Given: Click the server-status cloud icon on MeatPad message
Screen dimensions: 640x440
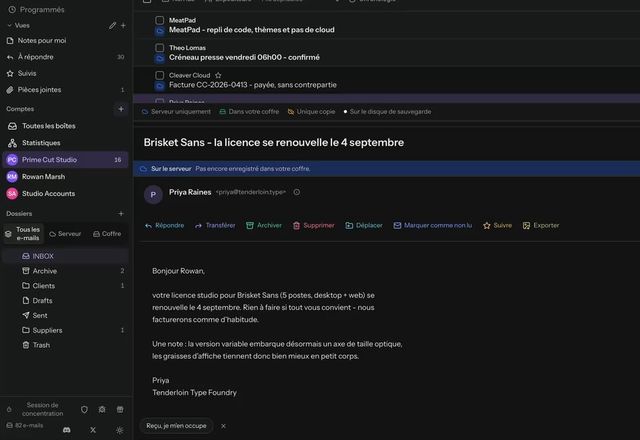Looking at the screenshot, I should tap(160, 31).
